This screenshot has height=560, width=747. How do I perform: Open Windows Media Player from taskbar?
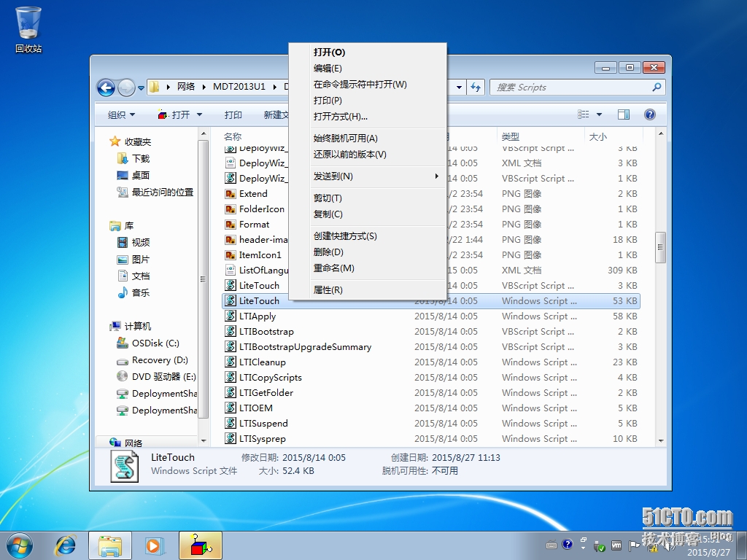click(155, 545)
